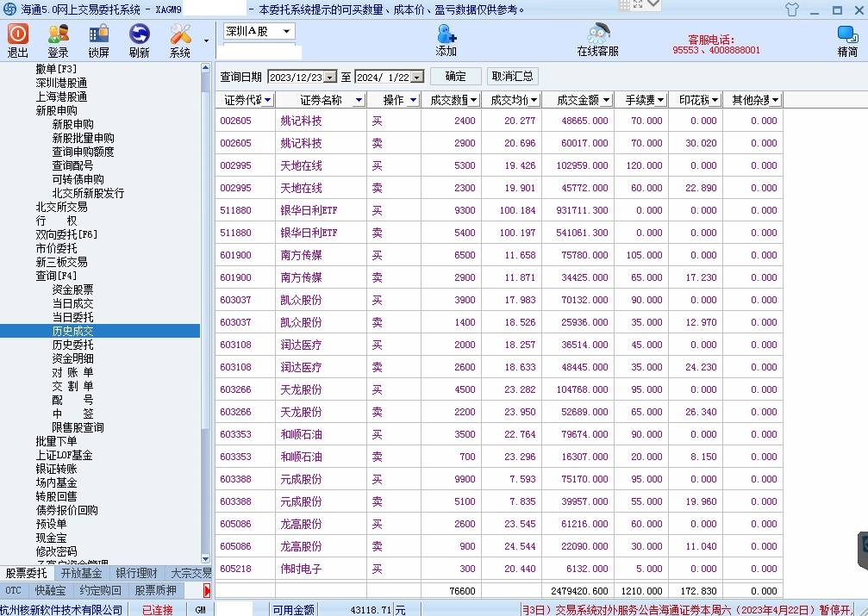
Task: Click the shirt skin icon in title bar
Action: point(792,9)
